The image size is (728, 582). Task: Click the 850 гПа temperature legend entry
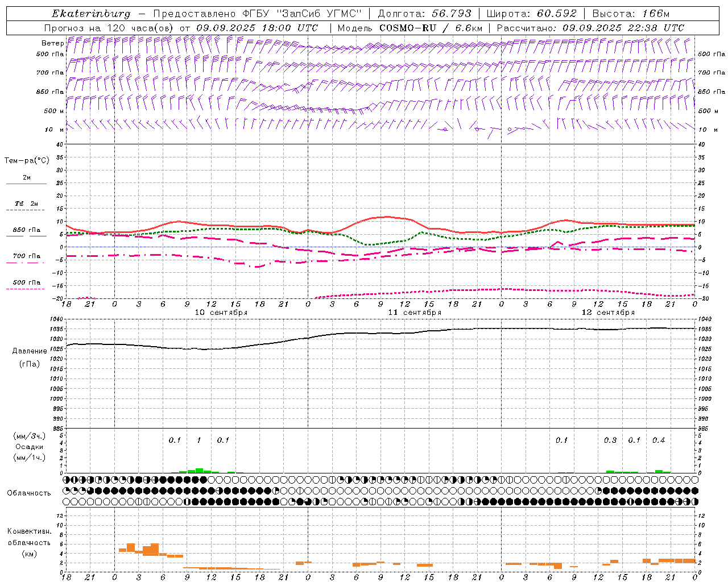pyautogui.click(x=26, y=230)
